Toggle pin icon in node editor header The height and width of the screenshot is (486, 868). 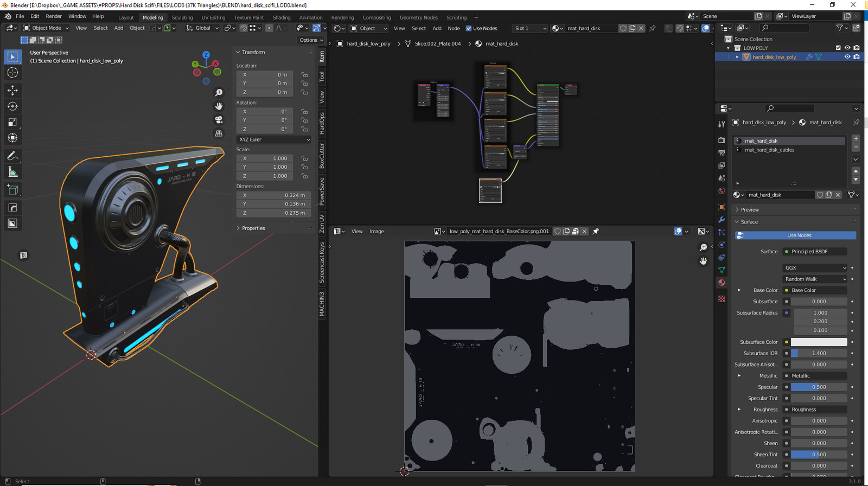[653, 28]
